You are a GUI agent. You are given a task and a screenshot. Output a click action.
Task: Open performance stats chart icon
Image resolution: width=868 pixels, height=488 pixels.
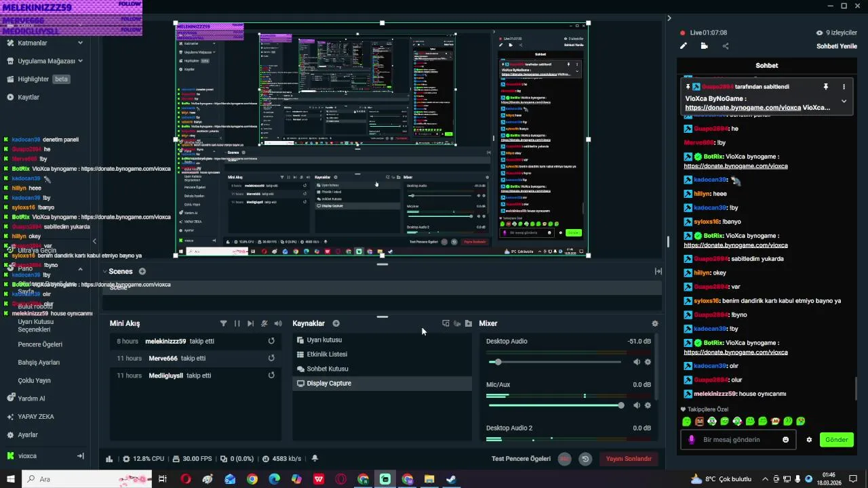click(109, 459)
